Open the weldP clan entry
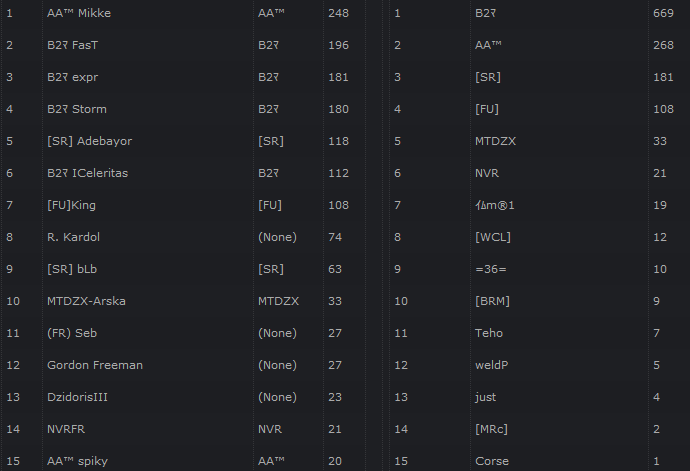690x471 pixels. [491, 365]
